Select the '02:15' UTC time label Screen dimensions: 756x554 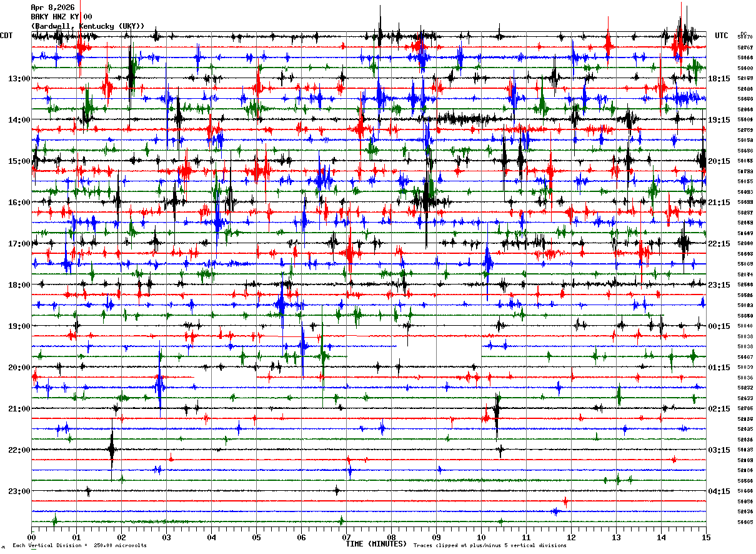[x=719, y=409]
